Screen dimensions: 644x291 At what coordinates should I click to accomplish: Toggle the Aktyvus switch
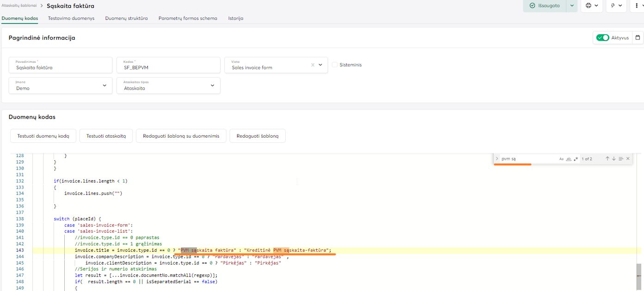tap(602, 38)
